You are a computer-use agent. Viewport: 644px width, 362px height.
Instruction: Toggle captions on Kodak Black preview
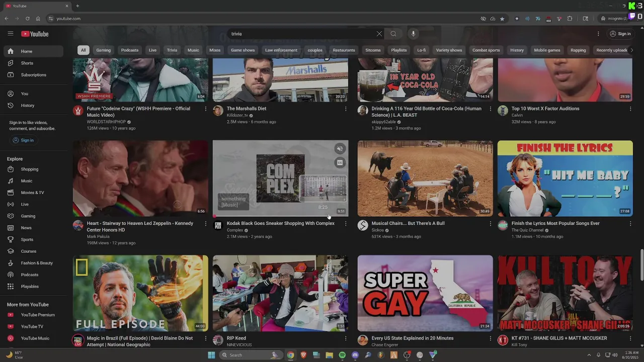coord(340,162)
